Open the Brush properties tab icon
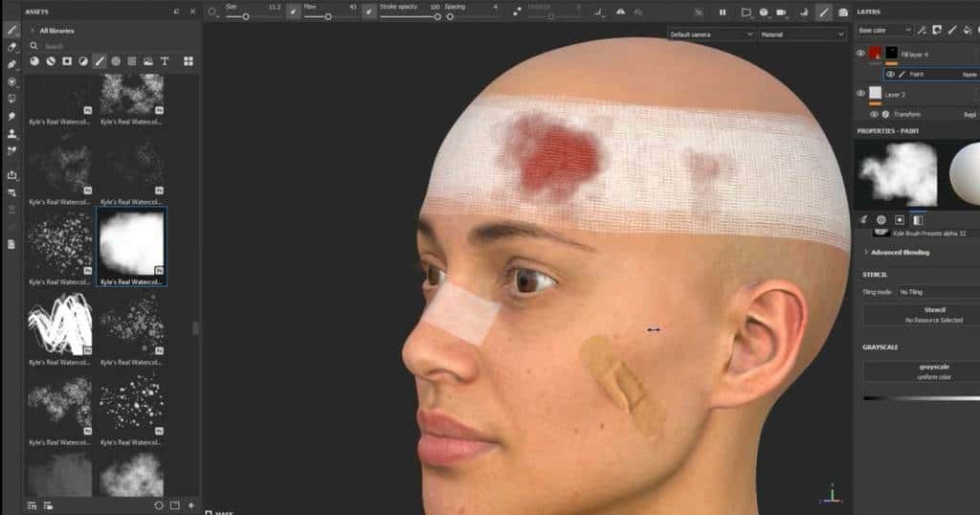The height and width of the screenshot is (515, 980). tap(864, 220)
